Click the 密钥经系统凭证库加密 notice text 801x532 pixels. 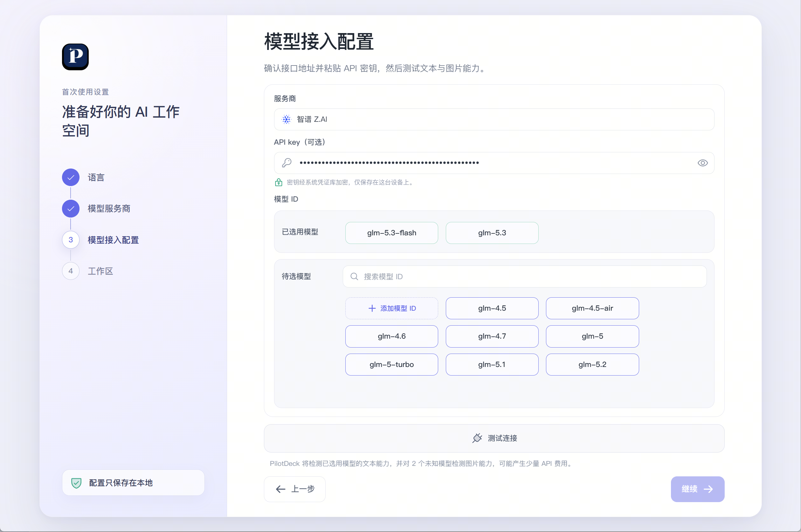(x=350, y=183)
